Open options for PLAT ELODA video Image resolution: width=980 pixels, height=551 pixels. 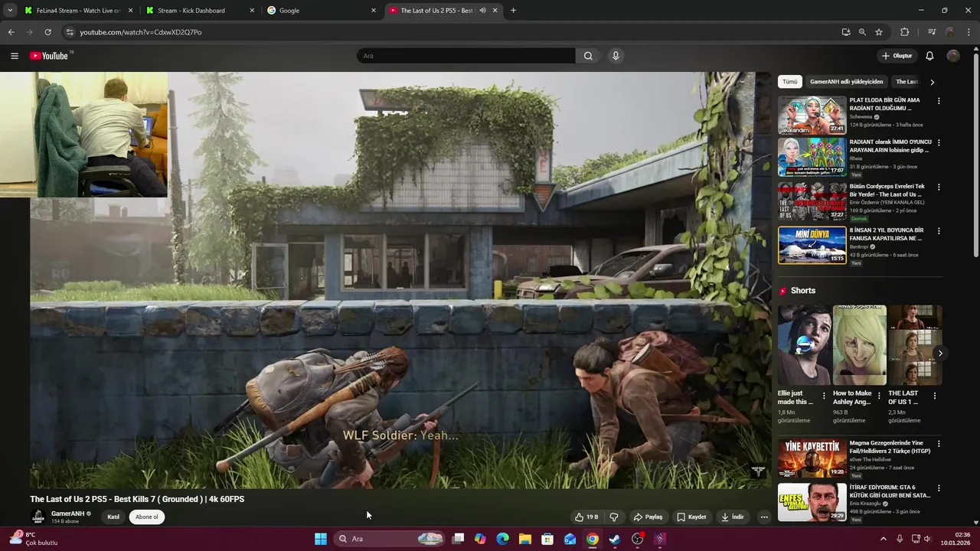(x=939, y=101)
